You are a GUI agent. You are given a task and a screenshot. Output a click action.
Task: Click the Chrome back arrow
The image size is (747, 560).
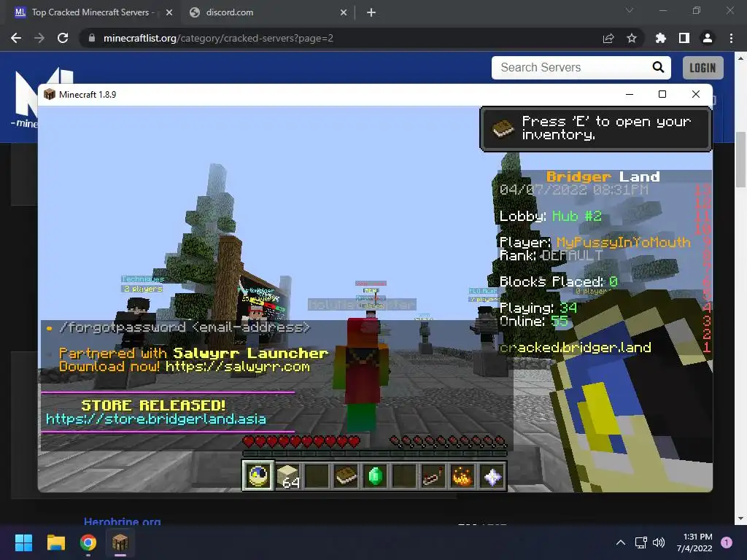pyautogui.click(x=16, y=38)
